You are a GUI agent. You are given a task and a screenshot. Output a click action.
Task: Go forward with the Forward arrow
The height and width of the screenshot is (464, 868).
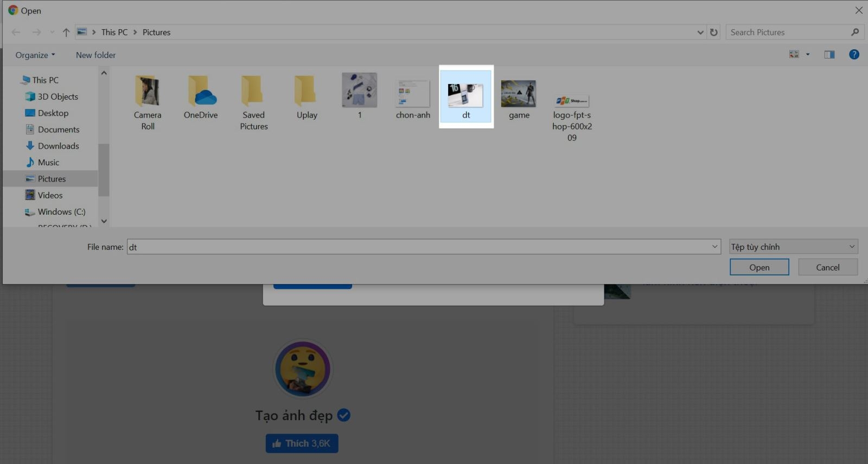pyautogui.click(x=36, y=33)
